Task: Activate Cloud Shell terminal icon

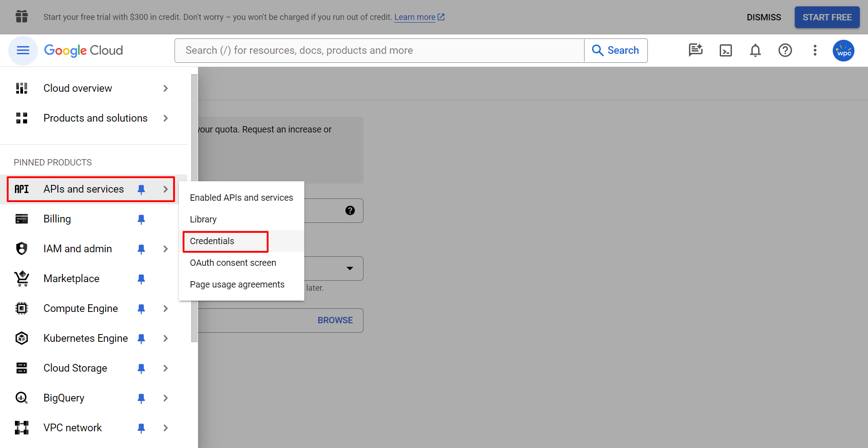Action: [726, 50]
